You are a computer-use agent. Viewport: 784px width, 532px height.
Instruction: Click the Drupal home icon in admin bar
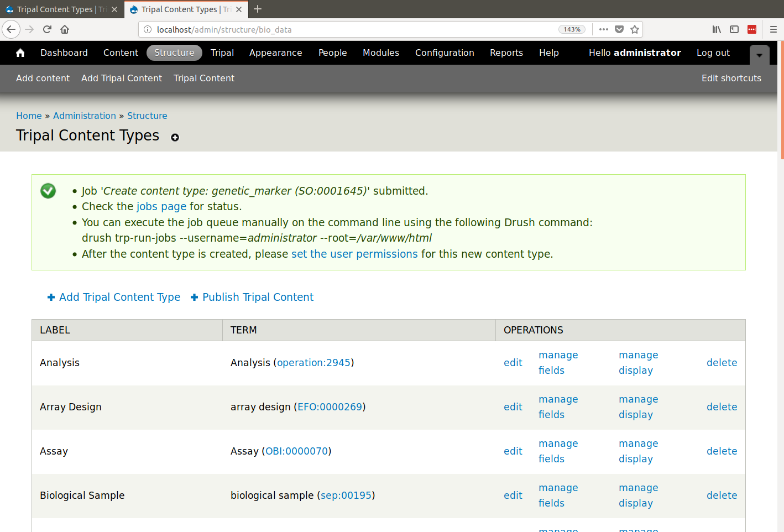[x=20, y=53]
